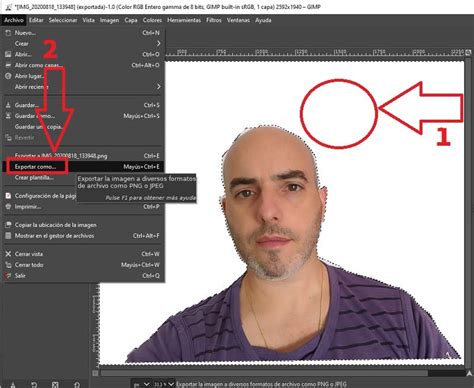
Task: Click the Guardar save icon
Action: [8, 105]
